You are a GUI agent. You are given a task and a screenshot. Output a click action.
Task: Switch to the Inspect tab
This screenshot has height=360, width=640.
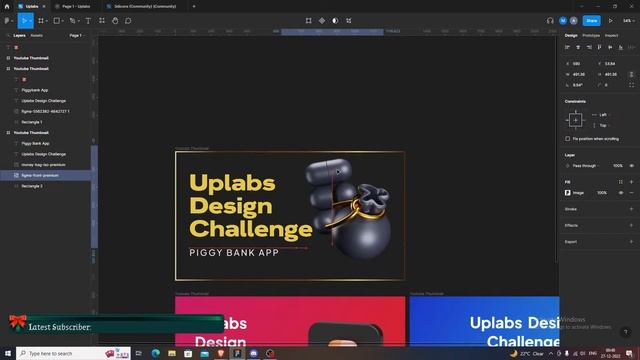611,36
